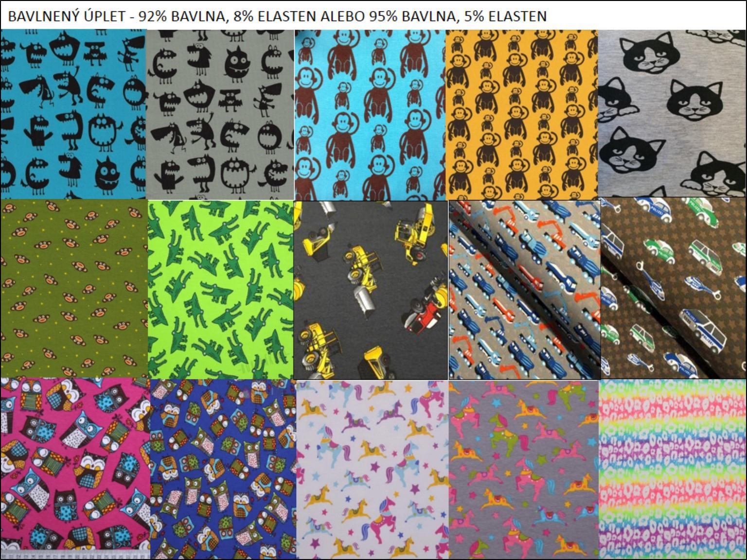The height and width of the screenshot is (560, 747).
Task: Select the rainbow leopard print fabric
Action: click(672, 469)
